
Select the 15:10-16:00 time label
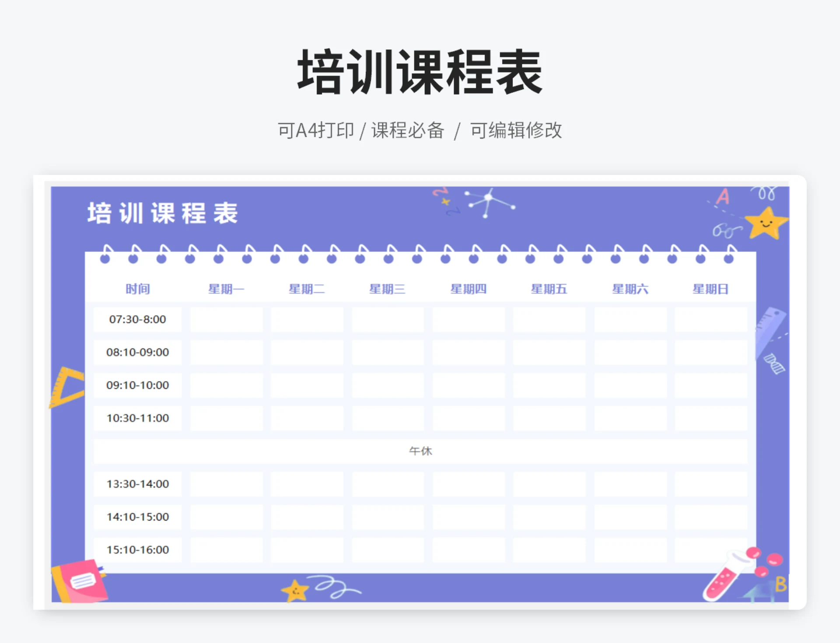[x=137, y=550]
